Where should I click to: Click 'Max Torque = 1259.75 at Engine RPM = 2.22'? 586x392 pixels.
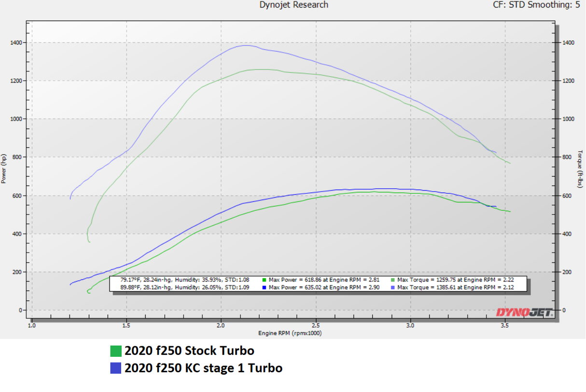click(455, 280)
